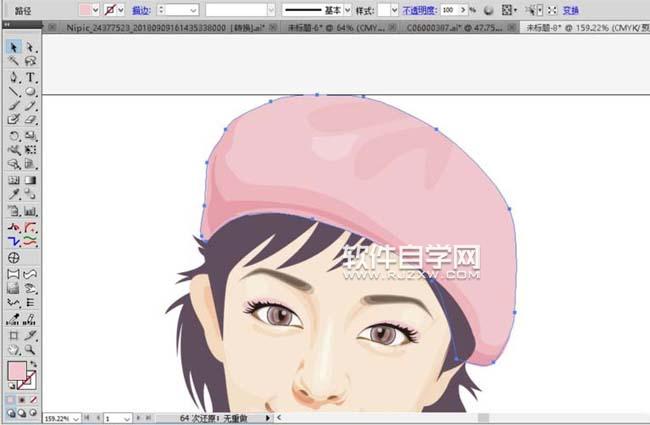Pick the Mesh tool
This screenshot has width=650, height=425.
[14, 180]
